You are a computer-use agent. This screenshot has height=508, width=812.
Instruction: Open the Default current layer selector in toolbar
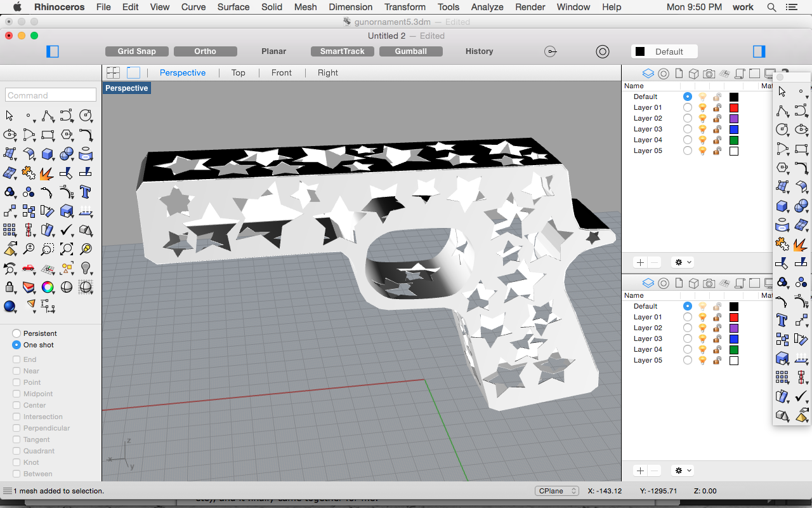point(664,51)
